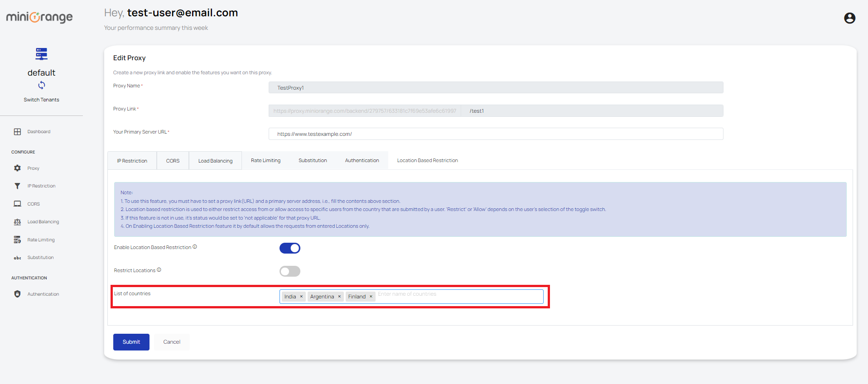Click the Load Balancing scales icon
The width and height of the screenshot is (868, 384).
click(17, 222)
